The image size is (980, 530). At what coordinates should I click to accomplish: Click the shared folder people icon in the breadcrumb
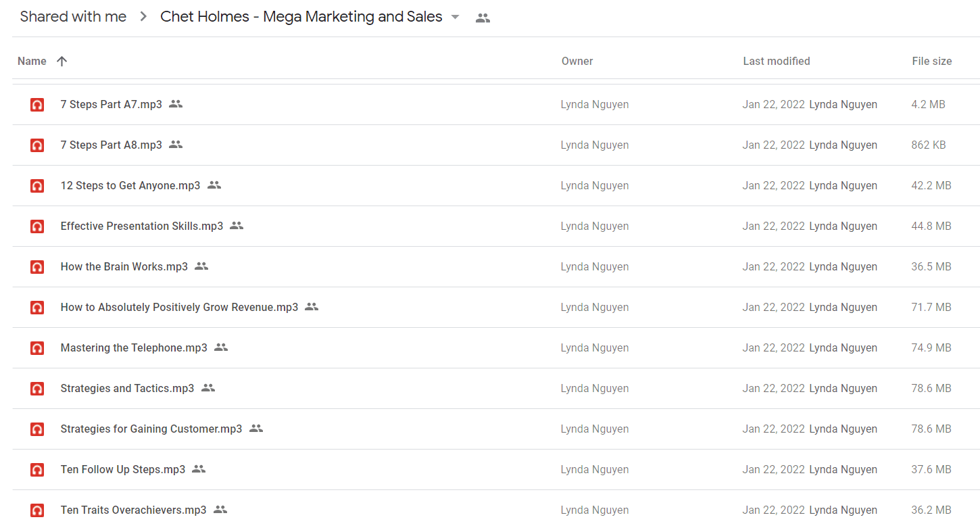(x=483, y=18)
